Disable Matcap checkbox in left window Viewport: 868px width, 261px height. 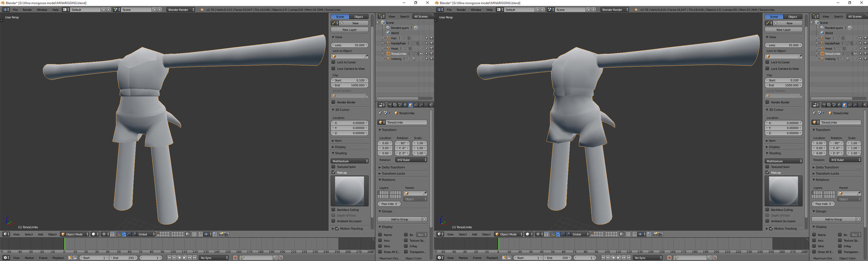(334, 172)
